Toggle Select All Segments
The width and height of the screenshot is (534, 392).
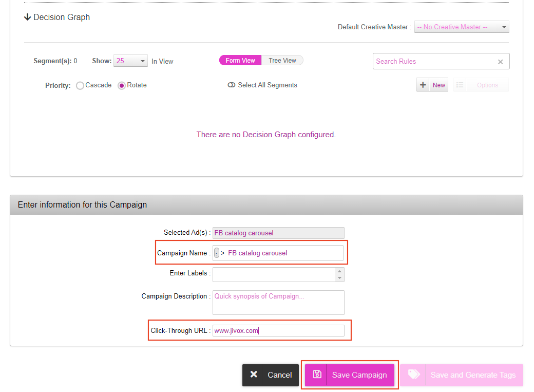click(231, 85)
